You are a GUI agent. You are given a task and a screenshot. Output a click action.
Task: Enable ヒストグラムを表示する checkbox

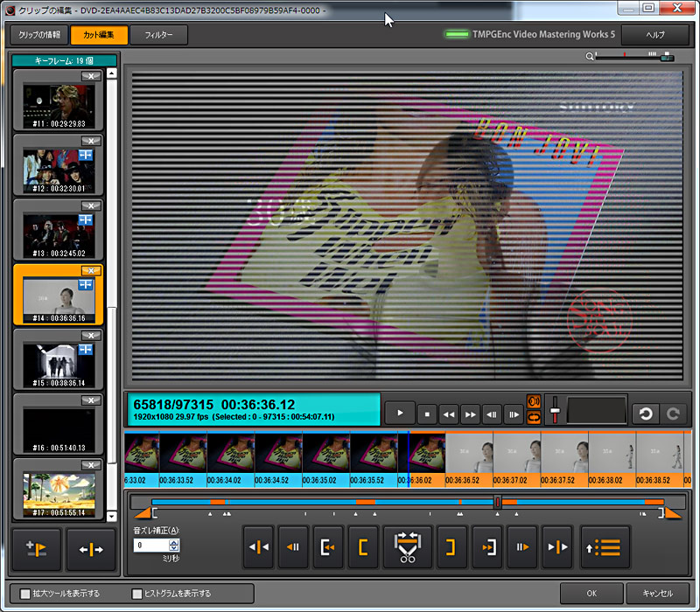pos(137,594)
